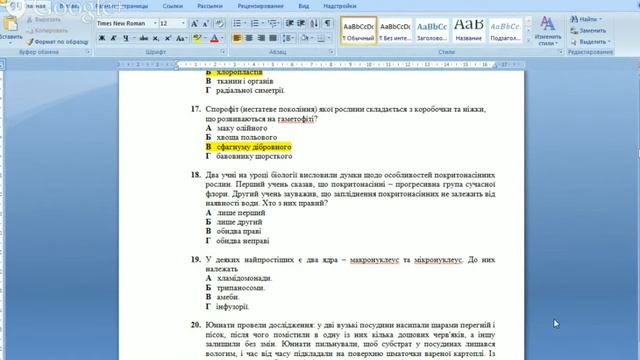
Task: Apply the Заголовок style
Action: point(432,30)
